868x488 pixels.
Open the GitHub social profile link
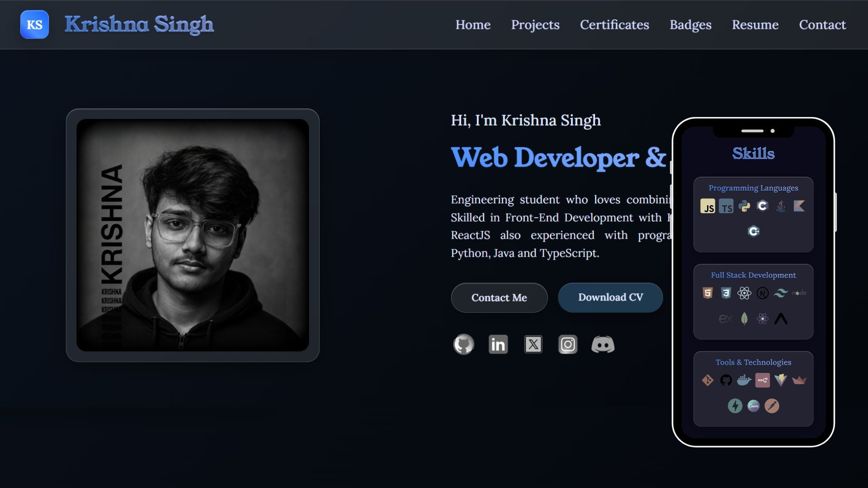[463, 345]
